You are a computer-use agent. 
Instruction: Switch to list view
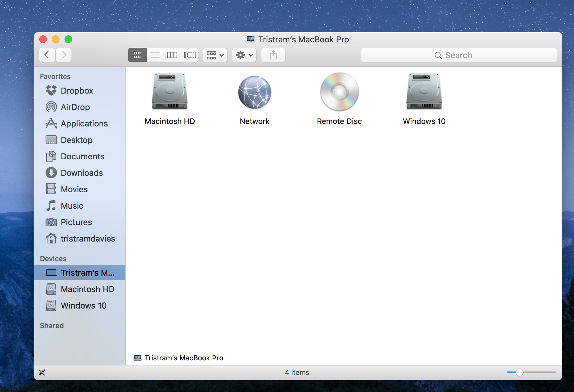click(x=155, y=55)
